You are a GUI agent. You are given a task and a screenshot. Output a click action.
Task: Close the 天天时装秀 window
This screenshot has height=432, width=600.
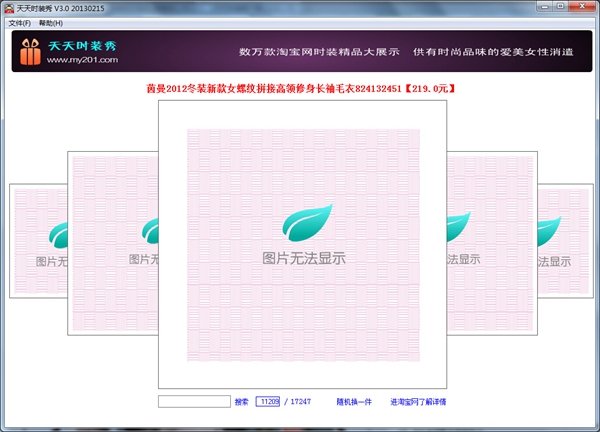click(x=582, y=6)
